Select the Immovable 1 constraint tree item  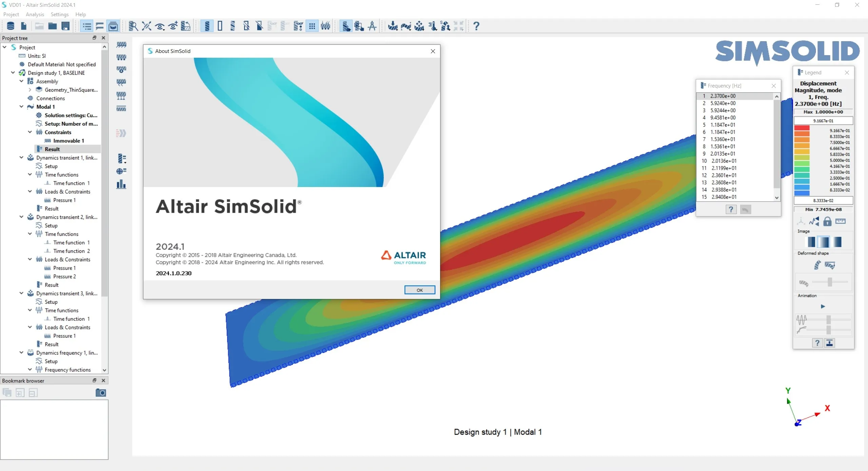(x=68, y=140)
